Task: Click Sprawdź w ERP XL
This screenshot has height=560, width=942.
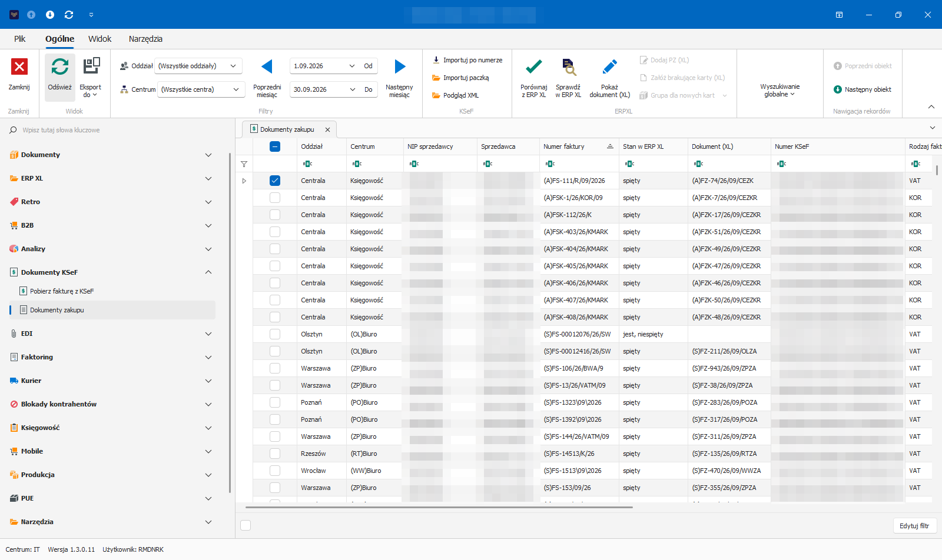Action: [568, 77]
